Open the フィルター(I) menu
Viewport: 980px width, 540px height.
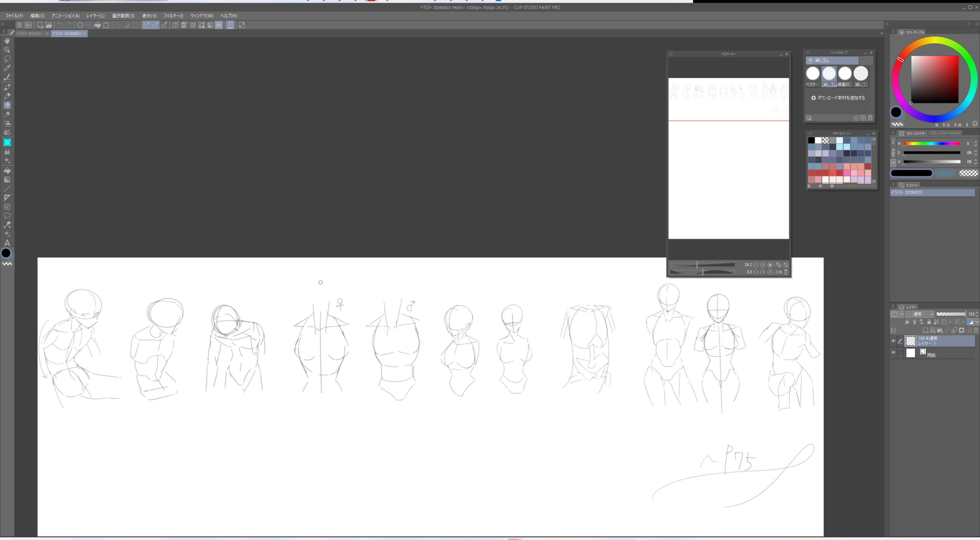click(173, 16)
